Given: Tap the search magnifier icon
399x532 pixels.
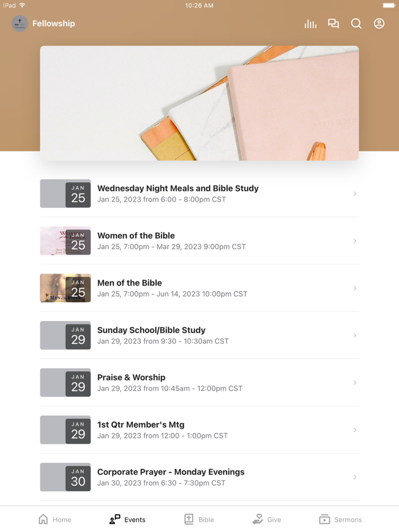Looking at the screenshot, I should pyautogui.click(x=356, y=23).
